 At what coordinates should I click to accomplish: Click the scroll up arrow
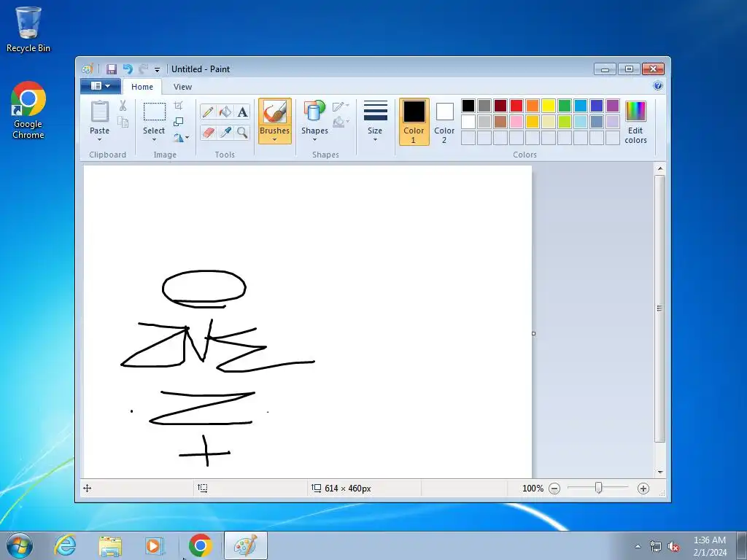tap(659, 168)
